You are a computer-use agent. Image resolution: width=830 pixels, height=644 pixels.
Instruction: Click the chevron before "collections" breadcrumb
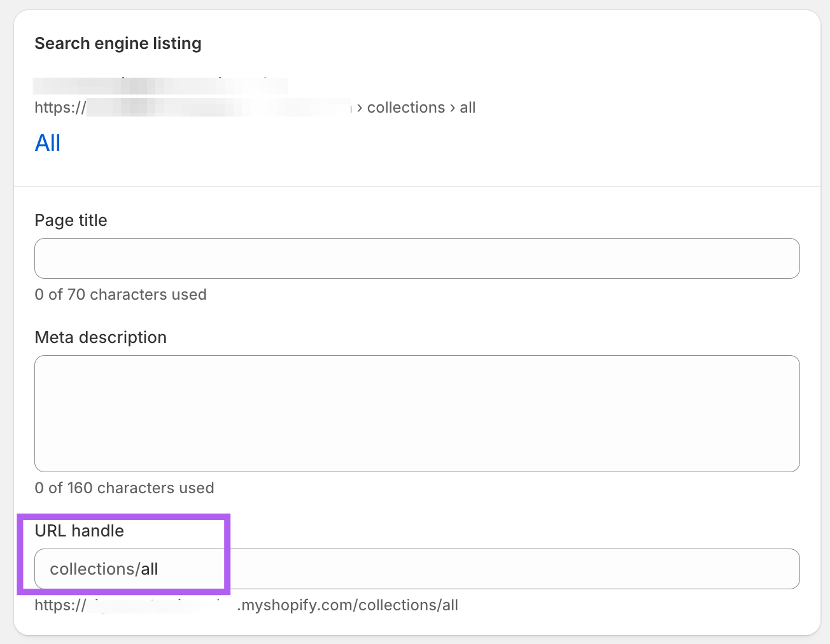coord(360,108)
